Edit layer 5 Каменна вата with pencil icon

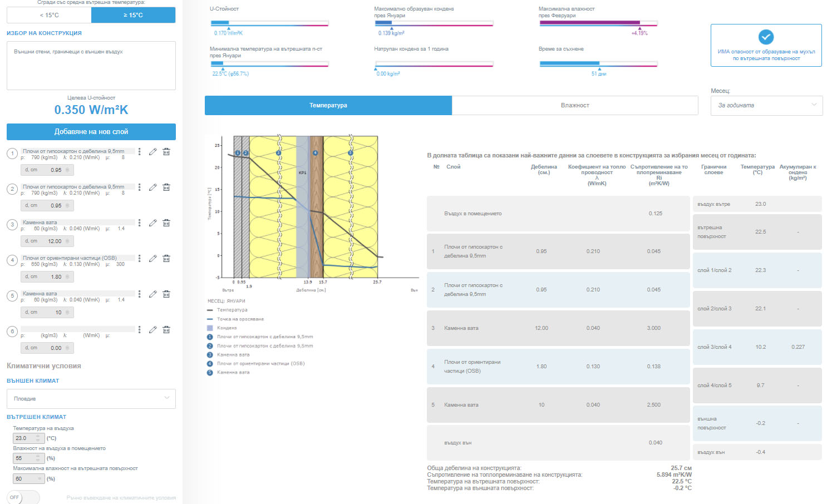(x=152, y=294)
